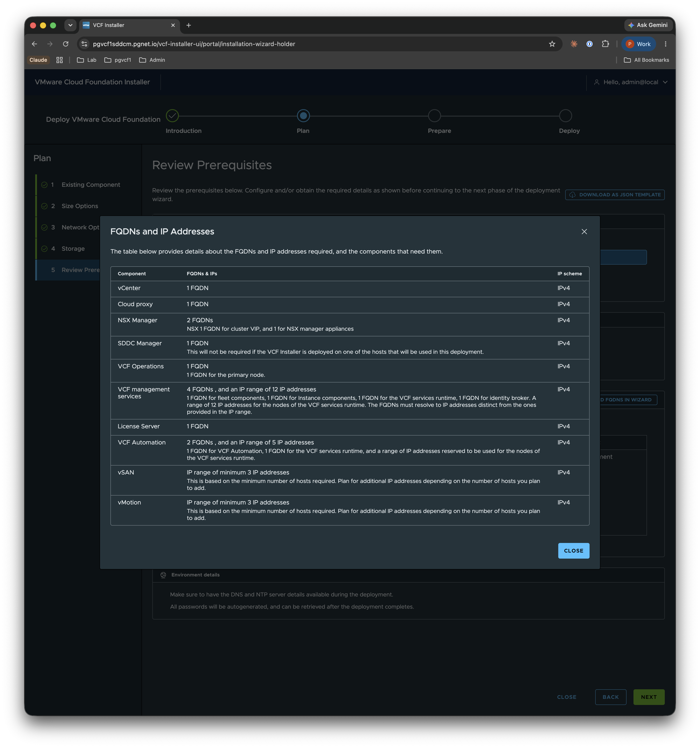Open the pgvcf1 bookmarks folder
The width and height of the screenshot is (700, 748).
point(118,60)
